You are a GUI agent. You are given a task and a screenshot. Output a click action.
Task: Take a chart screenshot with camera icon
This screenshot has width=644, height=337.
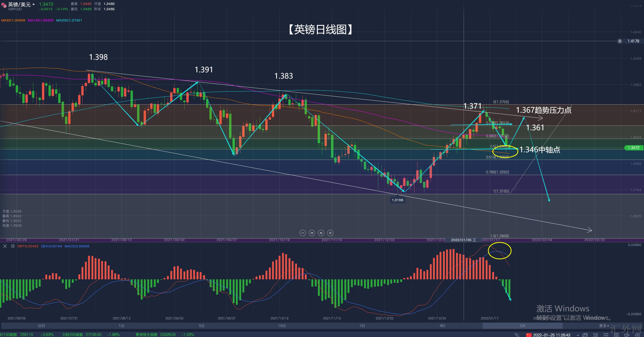tap(616, 335)
